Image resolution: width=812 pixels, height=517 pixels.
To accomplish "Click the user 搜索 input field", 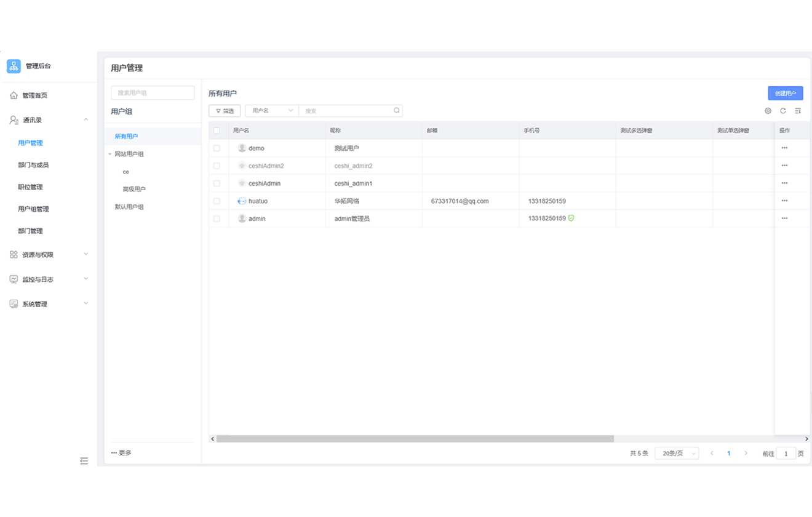I will point(351,111).
